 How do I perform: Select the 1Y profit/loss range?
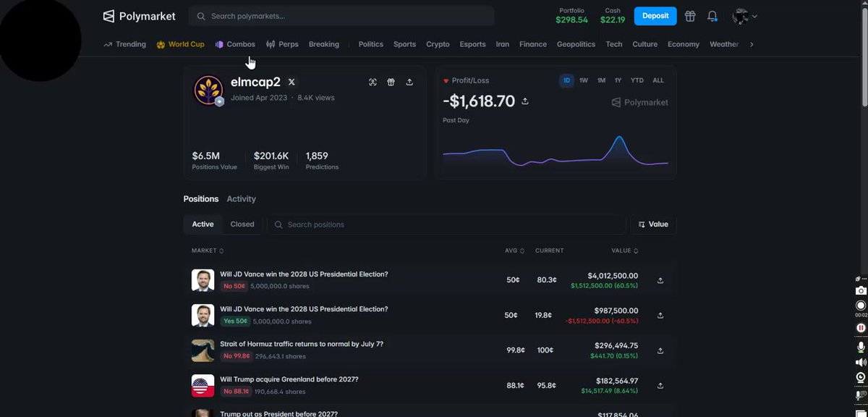(618, 80)
